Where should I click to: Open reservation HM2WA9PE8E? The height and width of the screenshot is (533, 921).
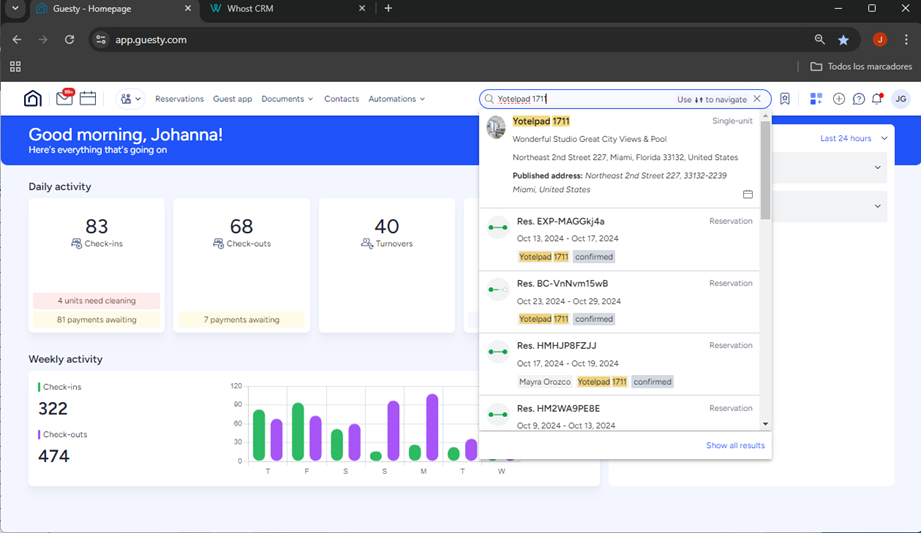click(x=620, y=414)
